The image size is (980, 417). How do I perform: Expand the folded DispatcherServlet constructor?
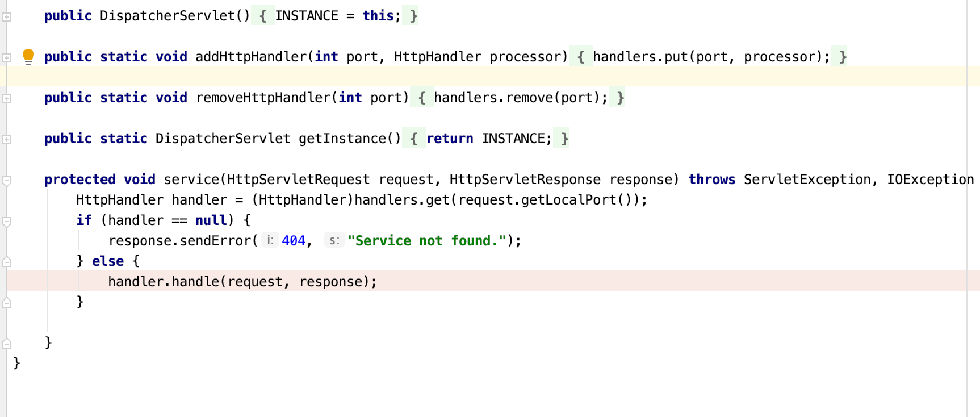click(x=7, y=17)
